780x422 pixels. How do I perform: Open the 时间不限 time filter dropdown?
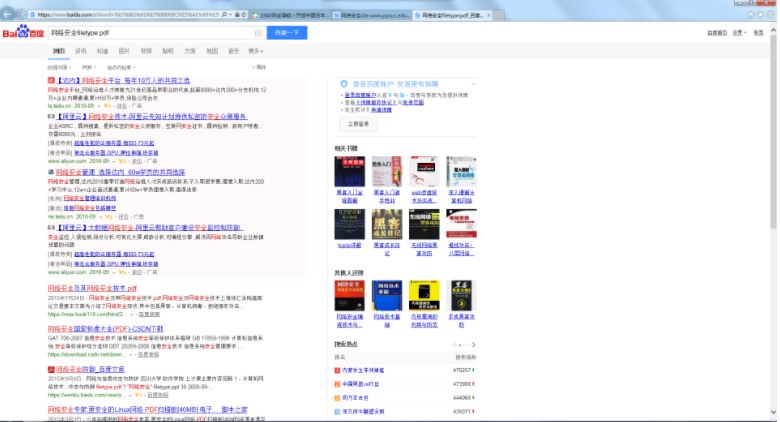click(59, 67)
